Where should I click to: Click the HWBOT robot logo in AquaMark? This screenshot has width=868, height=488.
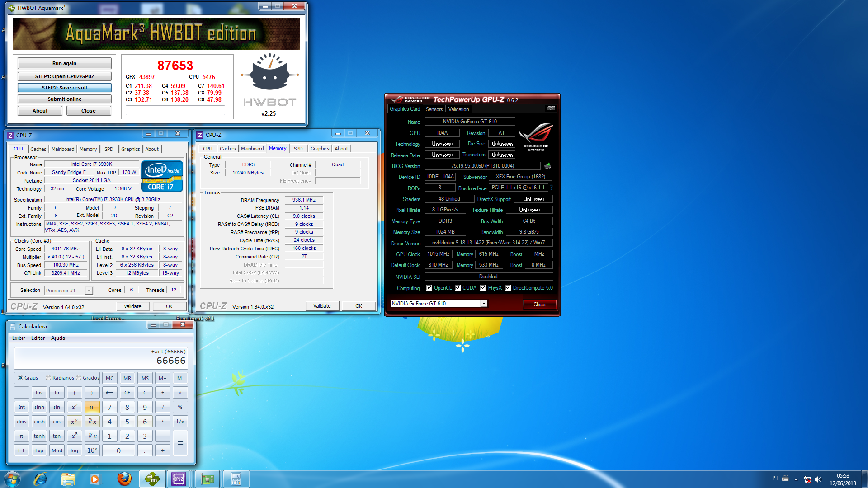tap(269, 72)
